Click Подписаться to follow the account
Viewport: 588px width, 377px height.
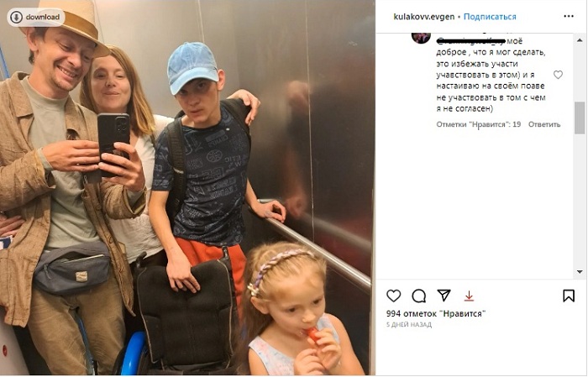click(490, 17)
